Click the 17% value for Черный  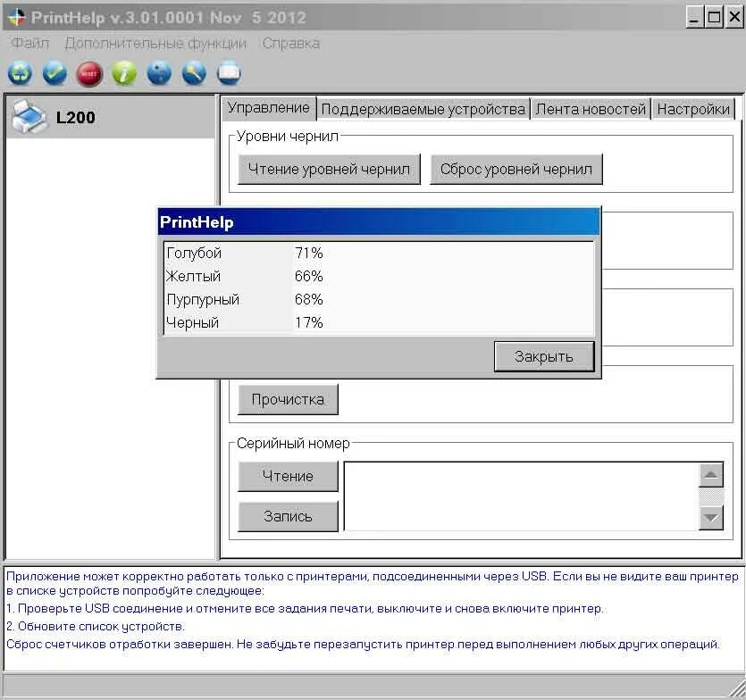click(309, 323)
